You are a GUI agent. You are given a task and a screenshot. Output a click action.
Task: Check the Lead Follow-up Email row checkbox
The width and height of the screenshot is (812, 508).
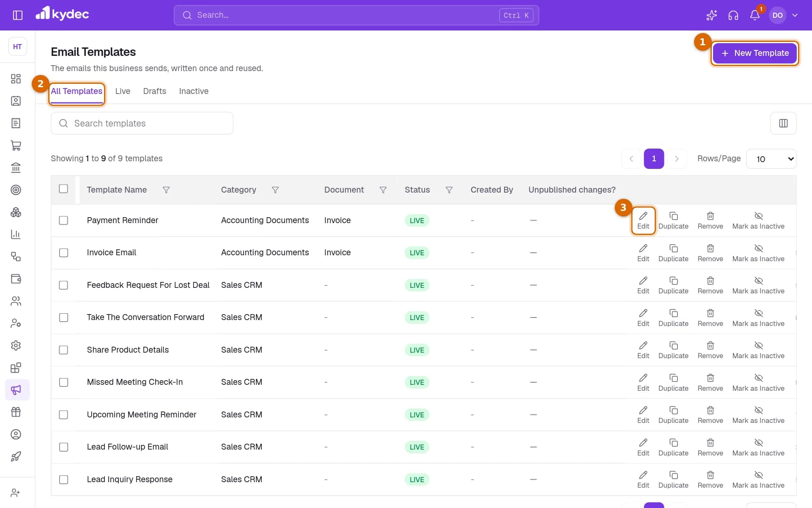click(x=63, y=447)
